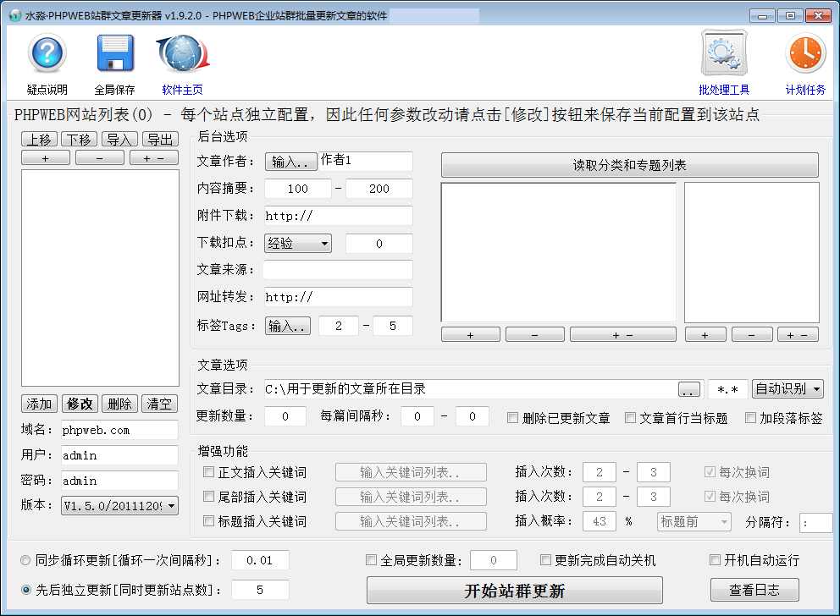Click the + − button below the topic list
The height and width of the screenshot is (616, 840).
click(799, 334)
